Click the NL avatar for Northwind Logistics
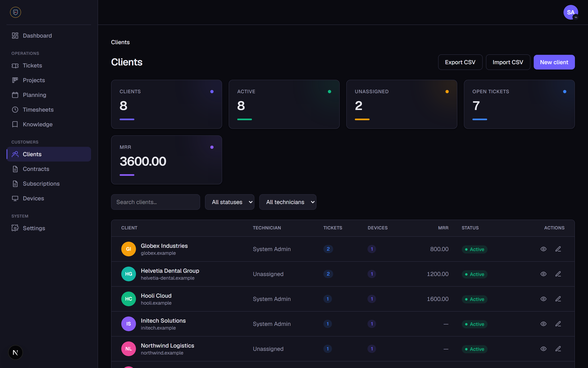The height and width of the screenshot is (368, 588). [129, 349]
